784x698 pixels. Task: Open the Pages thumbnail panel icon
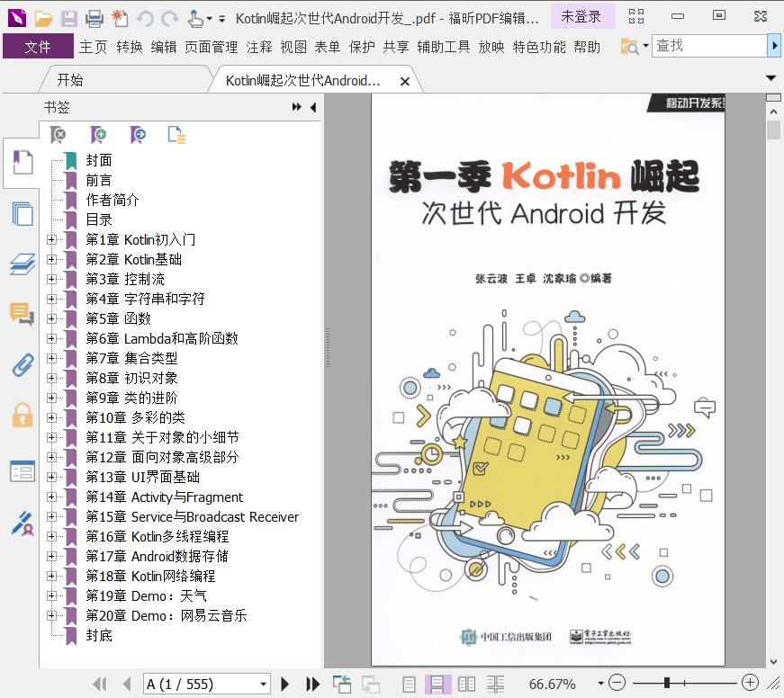coord(23,213)
